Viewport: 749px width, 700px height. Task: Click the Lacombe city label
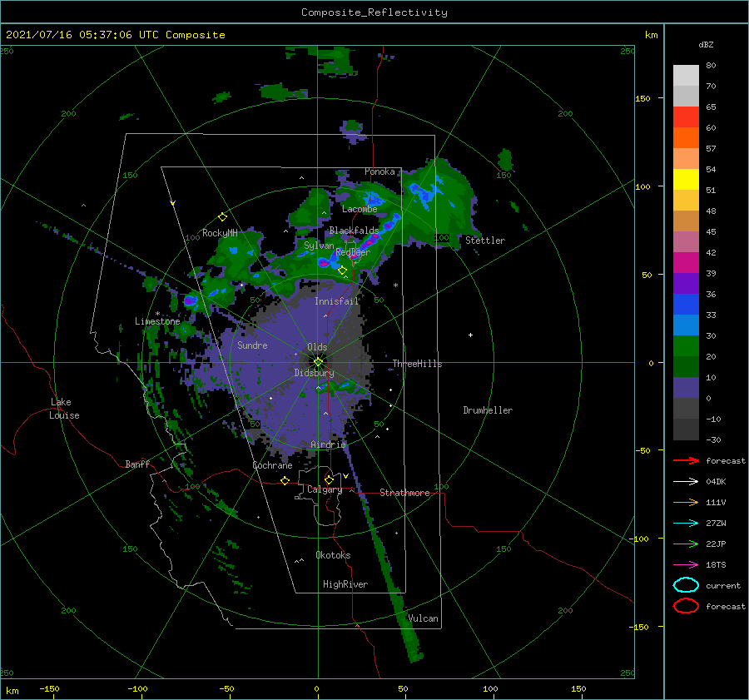pyautogui.click(x=360, y=209)
